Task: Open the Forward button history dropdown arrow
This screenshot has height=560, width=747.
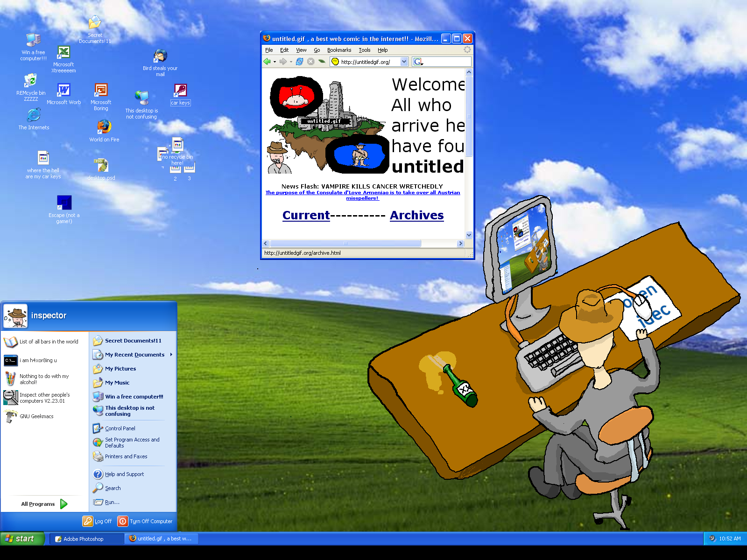Action: (x=291, y=62)
